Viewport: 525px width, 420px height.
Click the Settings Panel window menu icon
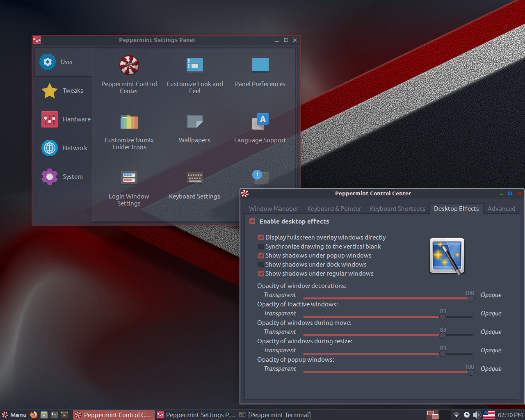tap(37, 40)
